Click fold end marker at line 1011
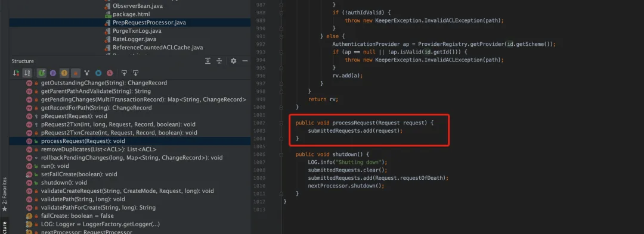This screenshot has width=644, height=234. point(281,194)
